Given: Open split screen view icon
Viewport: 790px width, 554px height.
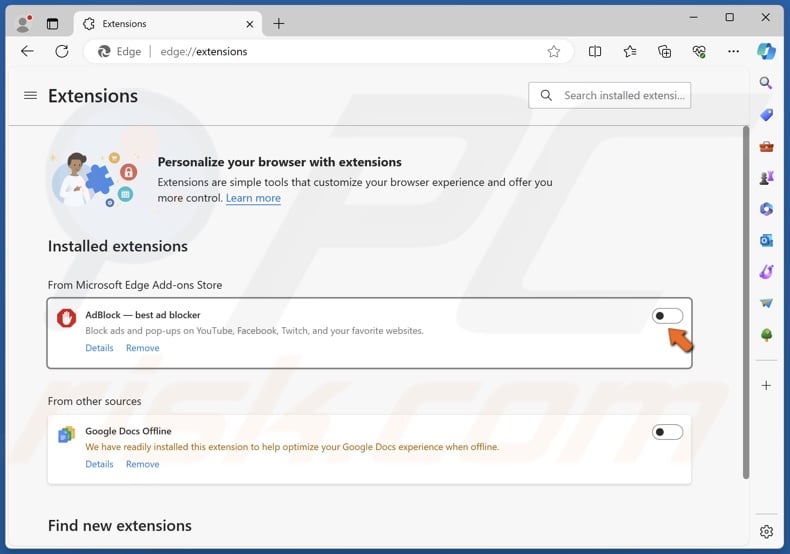Looking at the screenshot, I should click(595, 51).
